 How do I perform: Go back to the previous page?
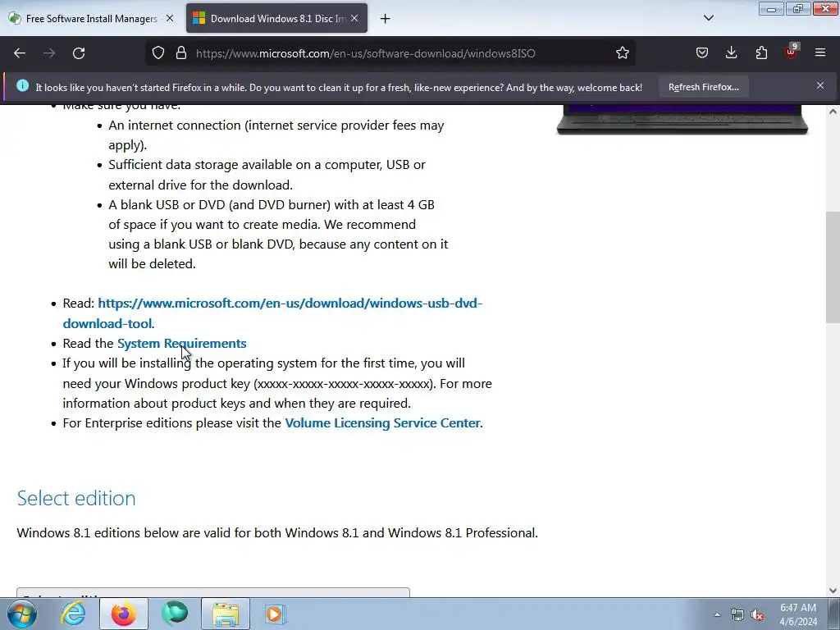(x=20, y=53)
